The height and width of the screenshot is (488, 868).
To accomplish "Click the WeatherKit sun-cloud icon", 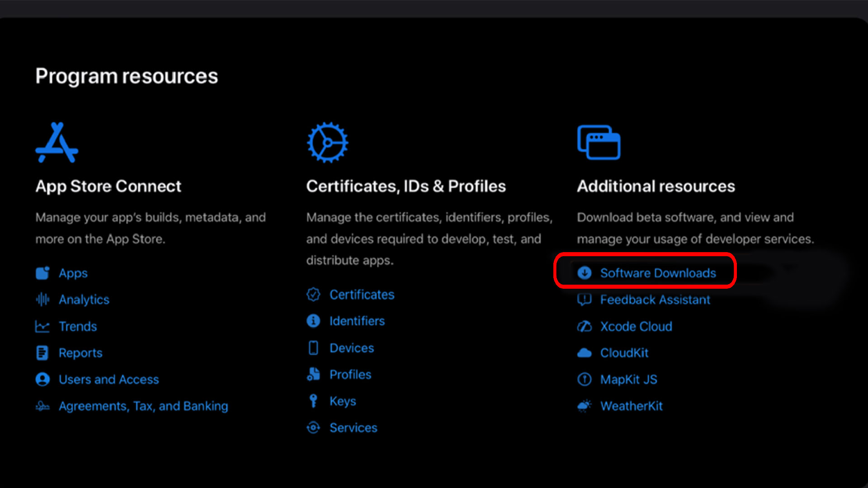I will tap(585, 406).
